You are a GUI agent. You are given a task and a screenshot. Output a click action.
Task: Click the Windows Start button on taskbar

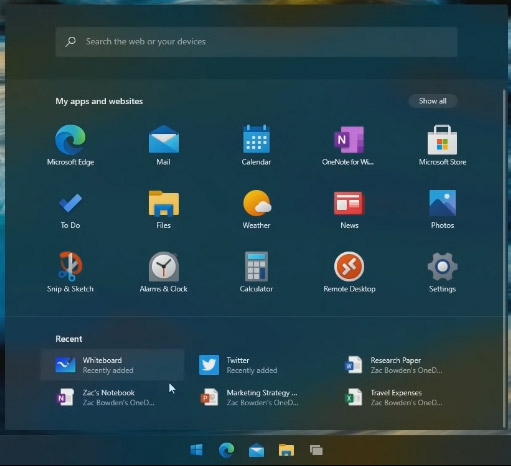click(x=196, y=450)
